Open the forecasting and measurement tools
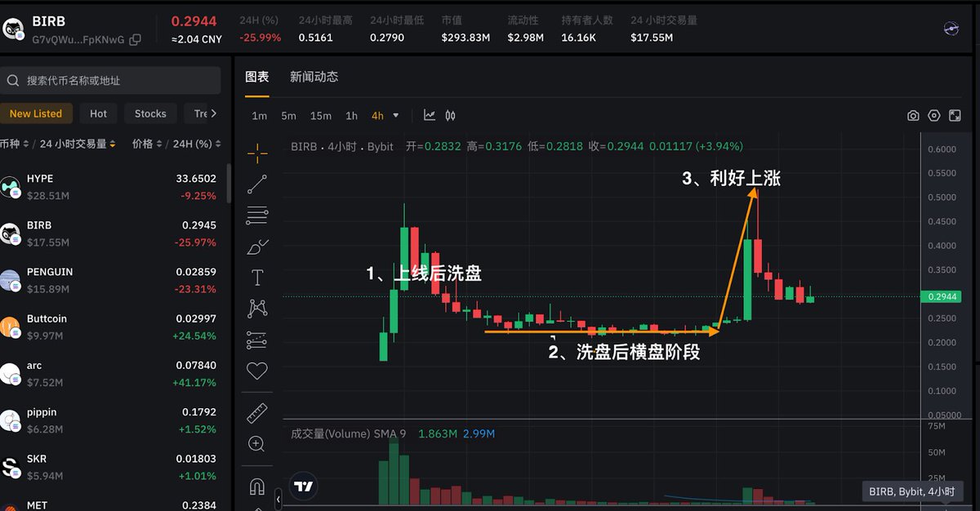The height and width of the screenshot is (511, 980). coord(257,339)
